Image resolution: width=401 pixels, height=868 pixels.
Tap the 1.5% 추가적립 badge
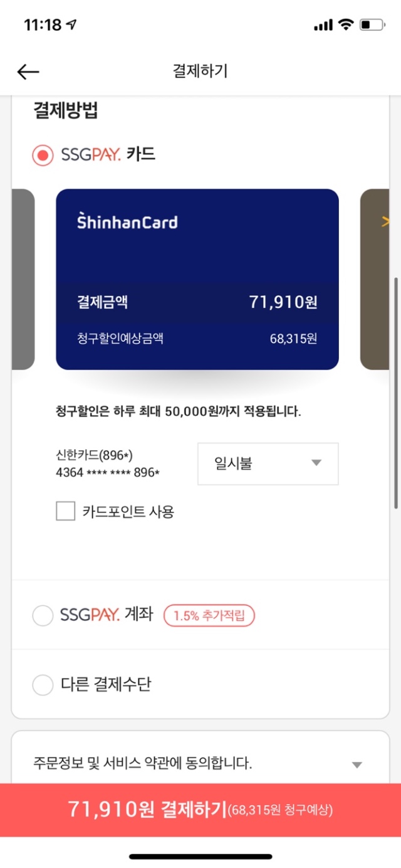click(209, 616)
